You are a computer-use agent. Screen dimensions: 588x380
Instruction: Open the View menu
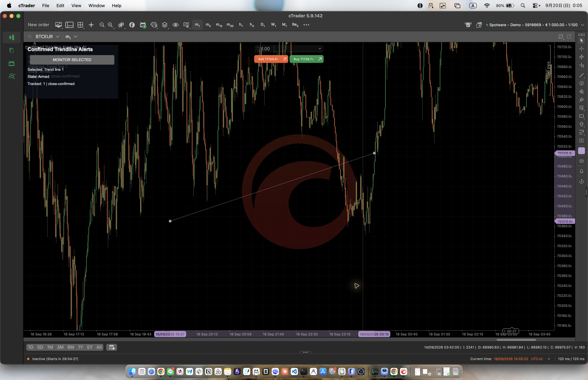(76, 5)
